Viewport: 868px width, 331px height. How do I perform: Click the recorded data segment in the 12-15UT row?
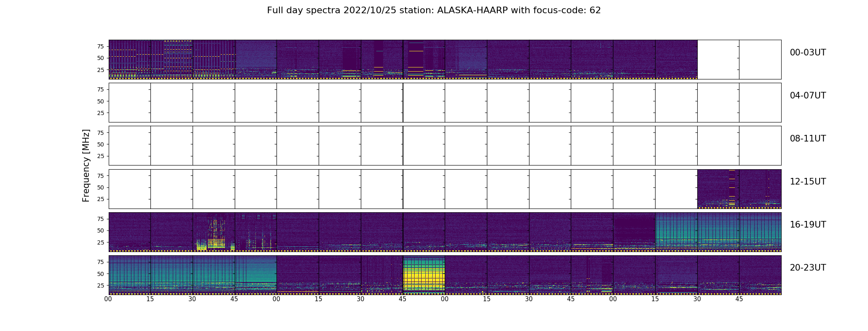coord(739,189)
